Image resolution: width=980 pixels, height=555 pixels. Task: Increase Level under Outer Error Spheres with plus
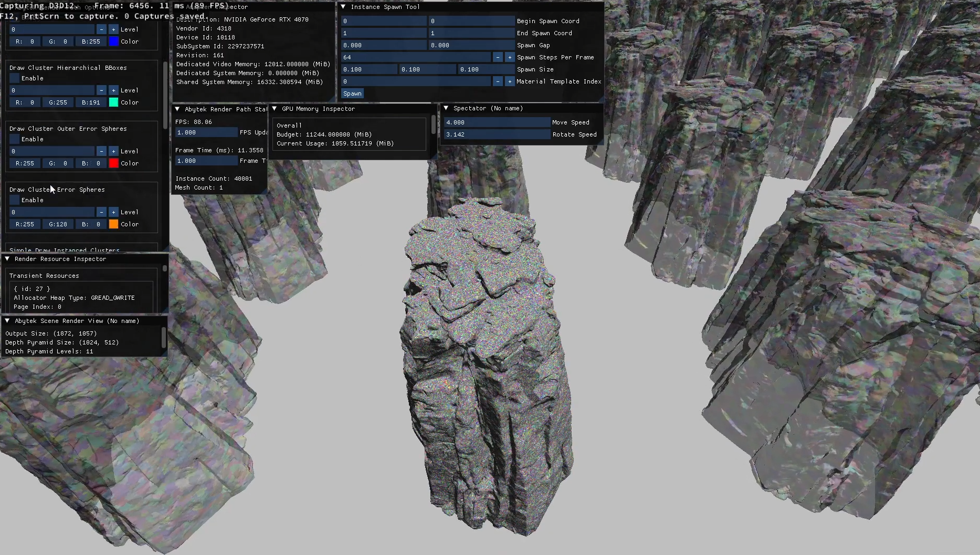(x=113, y=151)
